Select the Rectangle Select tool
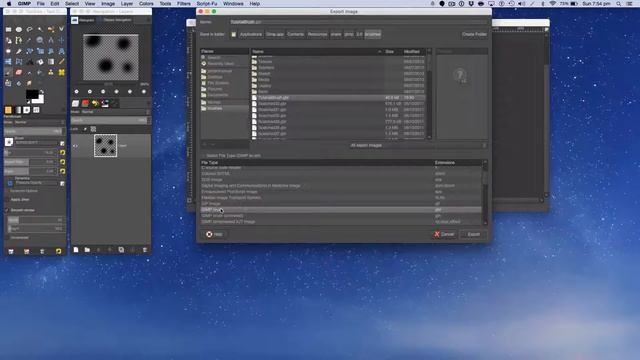This screenshot has width=640, height=360. click(x=8, y=29)
